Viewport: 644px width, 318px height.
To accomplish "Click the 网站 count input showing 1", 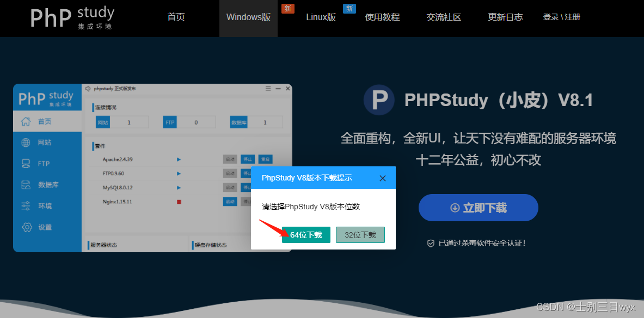I will tap(131, 122).
